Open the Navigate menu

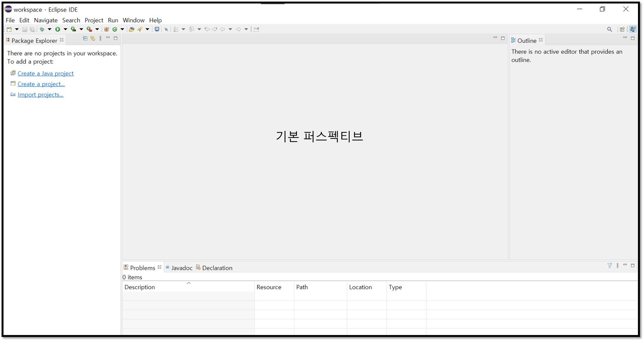pos(46,20)
